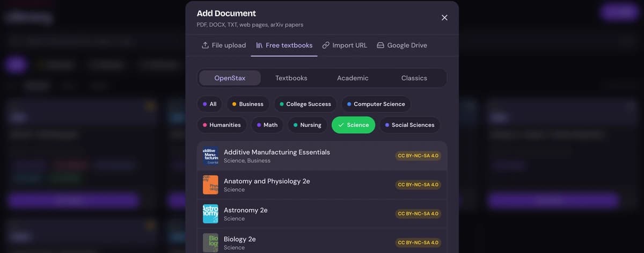Select the Classics source segment
The width and height of the screenshot is (644, 253).
(x=414, y=78)
